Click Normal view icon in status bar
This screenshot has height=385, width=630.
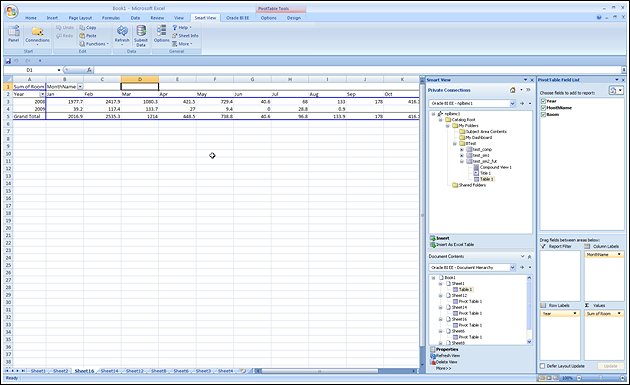pos(542,378)
